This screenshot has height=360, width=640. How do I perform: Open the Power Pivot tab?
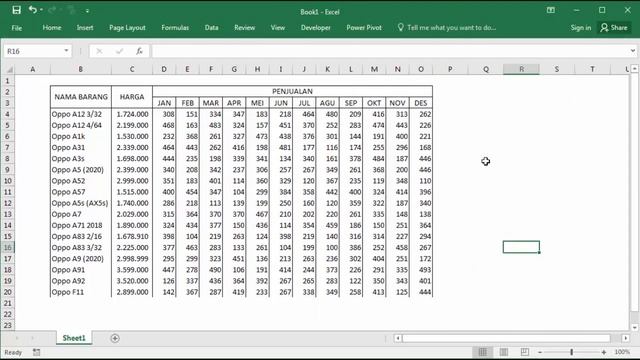[364, 28]
